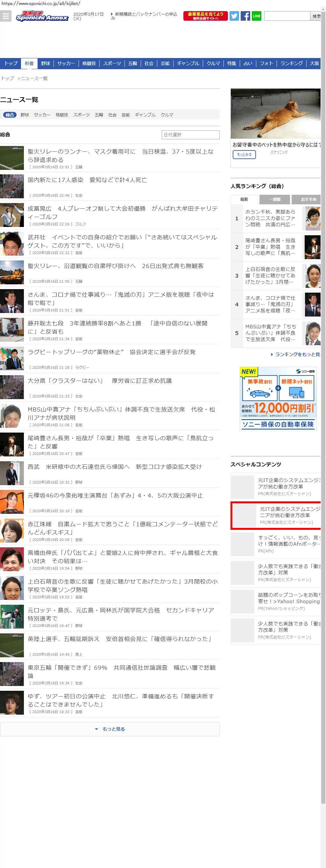
Task: Open ランキング in the navigation bar
Action: [x=291, y=63]
